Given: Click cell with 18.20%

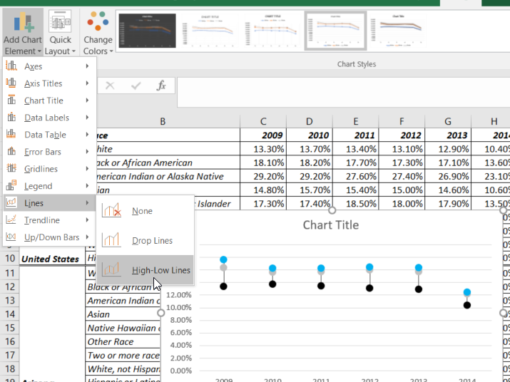Looking at the screenshot, I should (309, 162).
